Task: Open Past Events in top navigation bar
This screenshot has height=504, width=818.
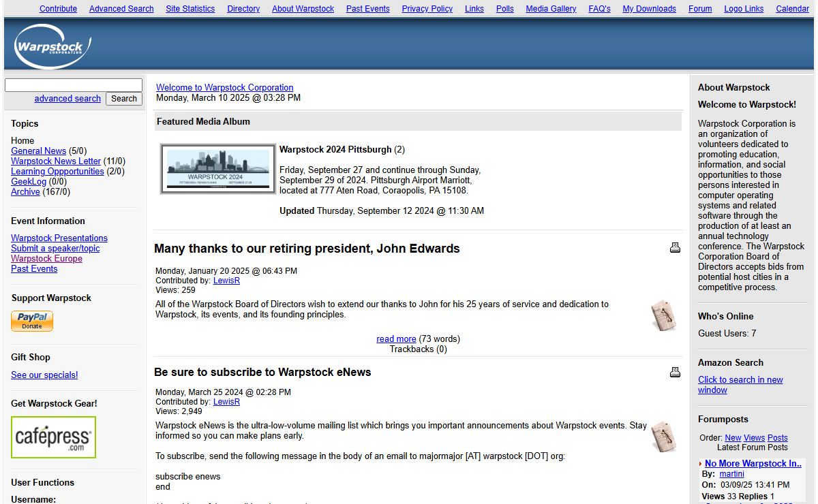Action: [x=368, y=9]
